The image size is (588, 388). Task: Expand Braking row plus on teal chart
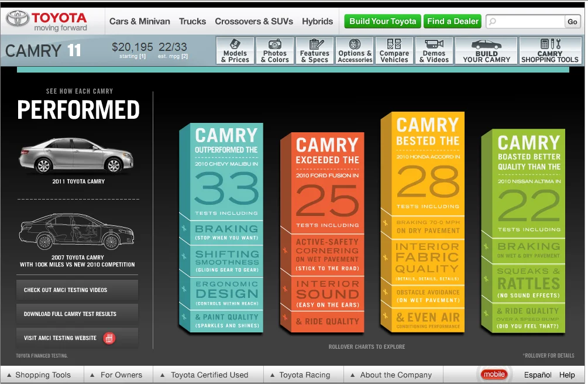point(184,228)
